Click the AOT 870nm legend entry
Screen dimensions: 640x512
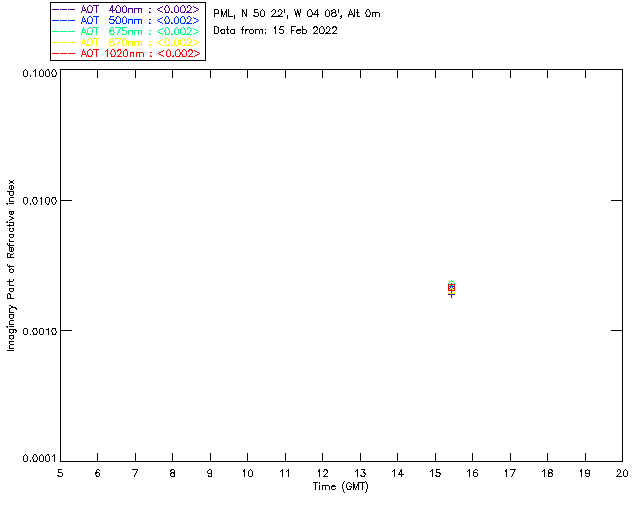point(126,42)
